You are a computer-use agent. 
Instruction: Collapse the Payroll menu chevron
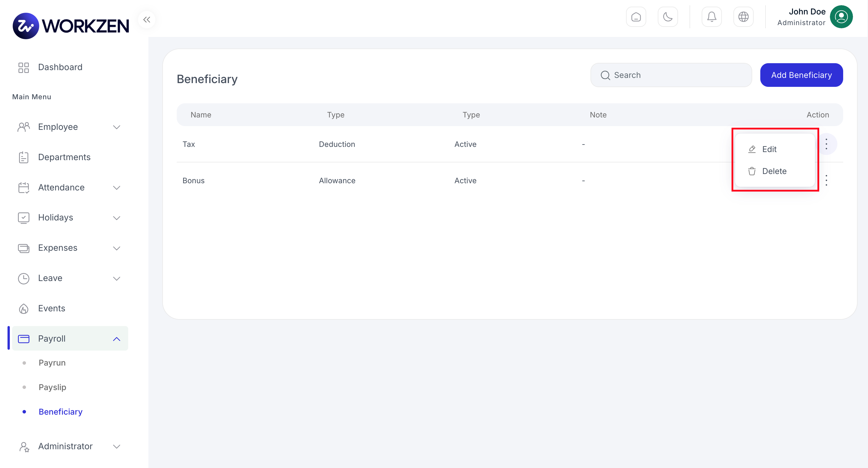(117, 339)
